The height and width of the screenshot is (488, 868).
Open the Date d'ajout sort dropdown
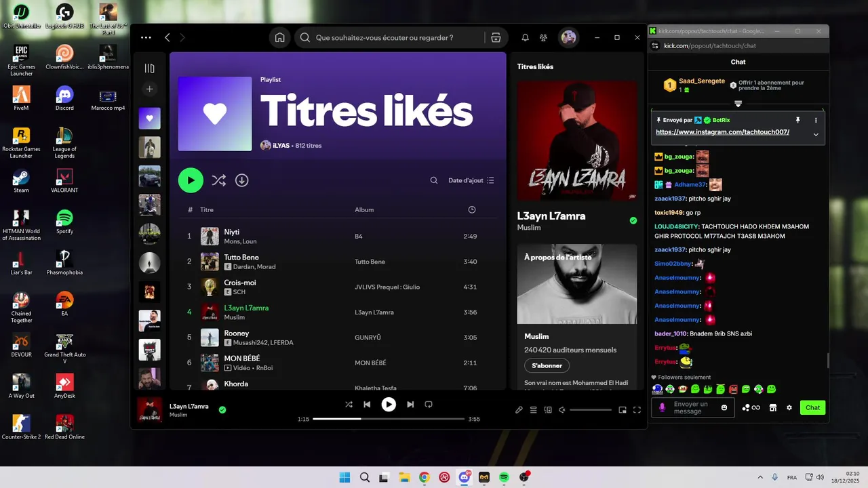click(x=471, y=180)
